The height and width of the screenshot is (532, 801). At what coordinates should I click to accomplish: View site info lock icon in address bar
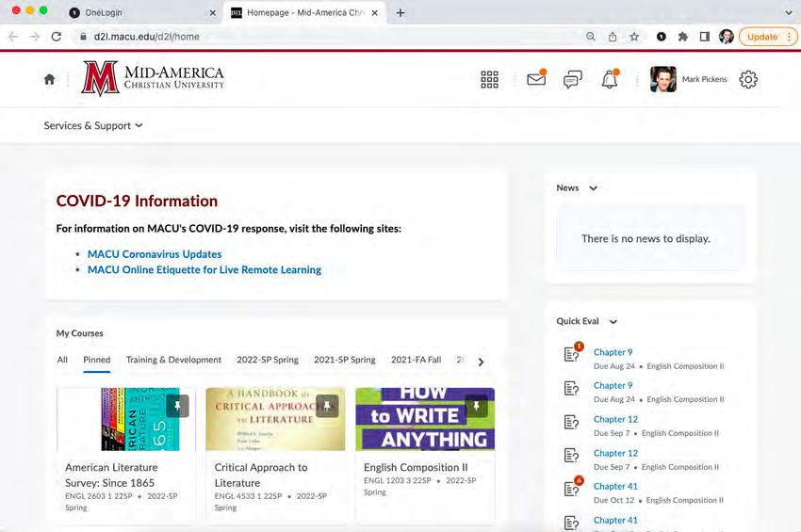83,37
